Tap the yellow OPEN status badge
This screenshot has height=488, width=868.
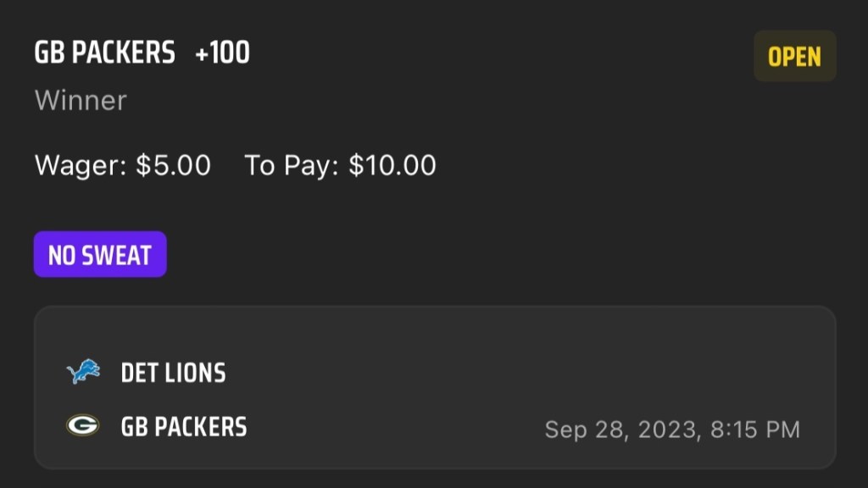tap(794, 57)
